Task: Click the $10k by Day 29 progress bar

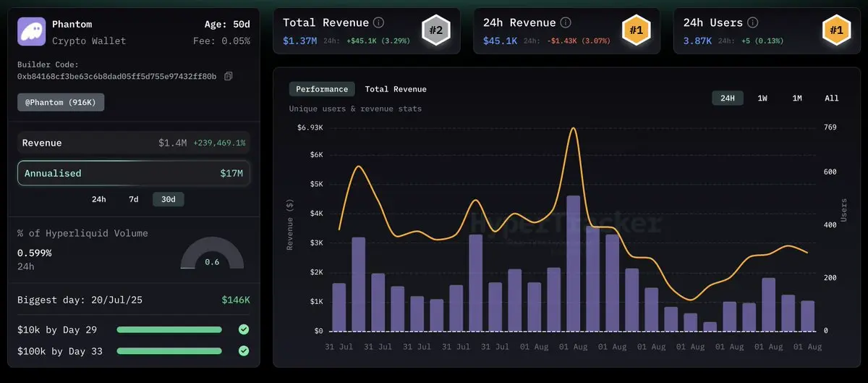Action: tap(169, 329)
